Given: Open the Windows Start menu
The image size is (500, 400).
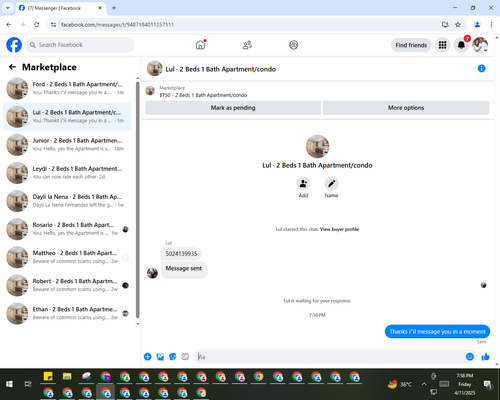Looking at the screenshot, I should [9, 384].
